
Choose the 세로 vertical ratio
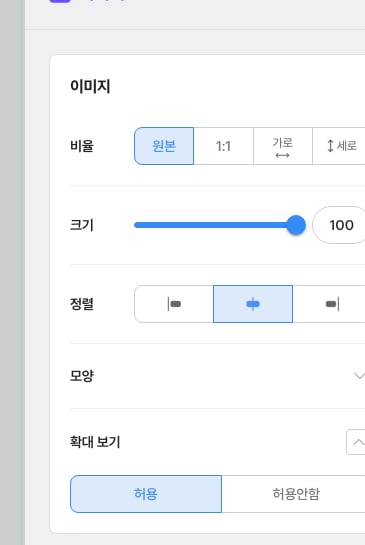coord(339,146)
